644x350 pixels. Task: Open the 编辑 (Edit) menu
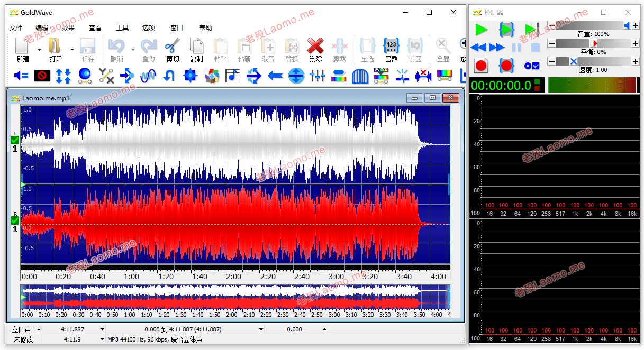[42, 28]
